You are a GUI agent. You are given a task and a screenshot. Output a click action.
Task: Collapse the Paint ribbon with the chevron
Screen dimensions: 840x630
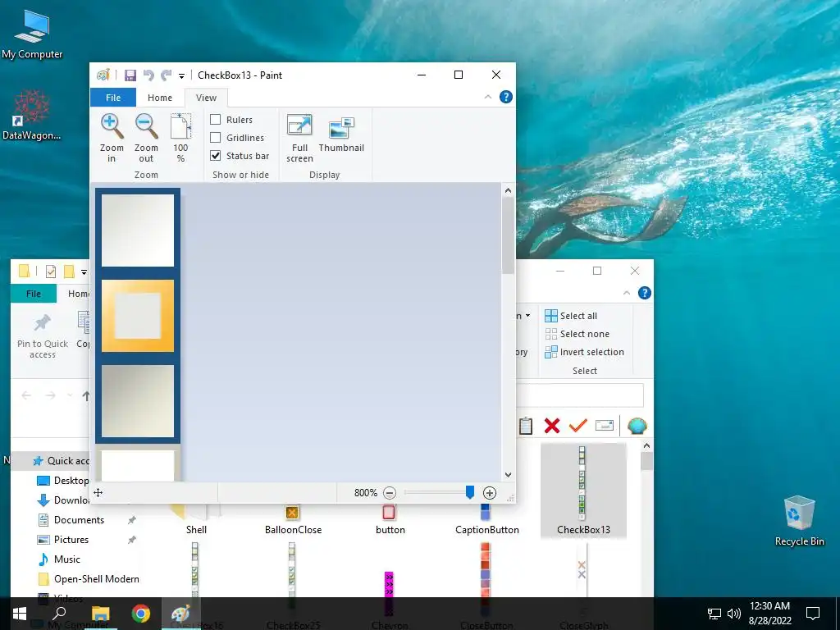[488, 97]
